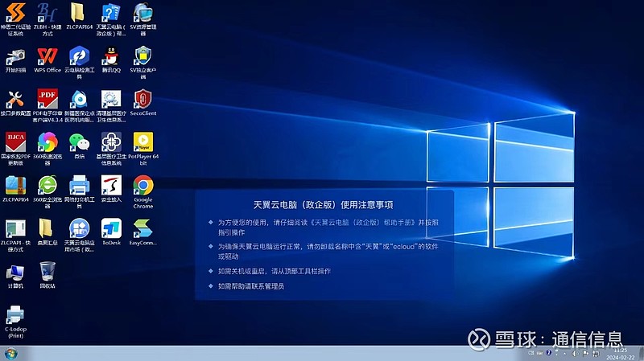
Task: Open 微信 WeChat icon
Action: pyautogui.click(x=79, y=146)
